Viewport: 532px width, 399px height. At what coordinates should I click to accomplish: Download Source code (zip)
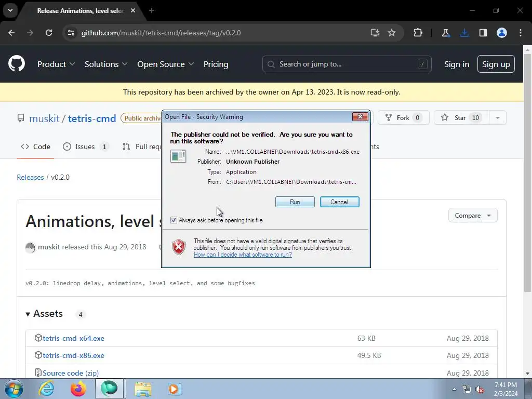pyautogui.click(x=71, y=373)
